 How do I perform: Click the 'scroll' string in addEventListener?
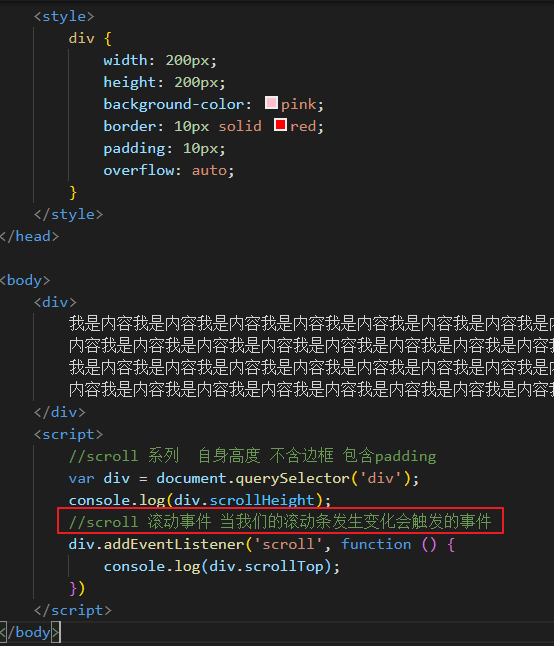pos(288,544)
